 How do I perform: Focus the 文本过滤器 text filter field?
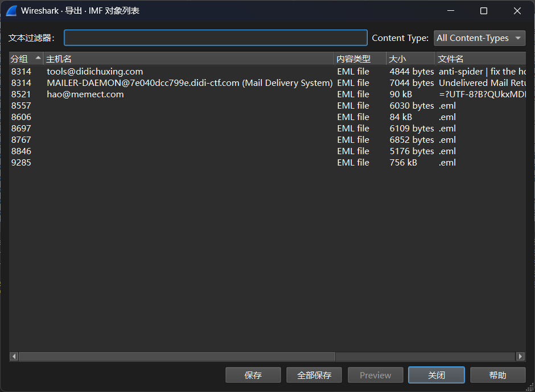pyautogui.click(x=215, y=38)
